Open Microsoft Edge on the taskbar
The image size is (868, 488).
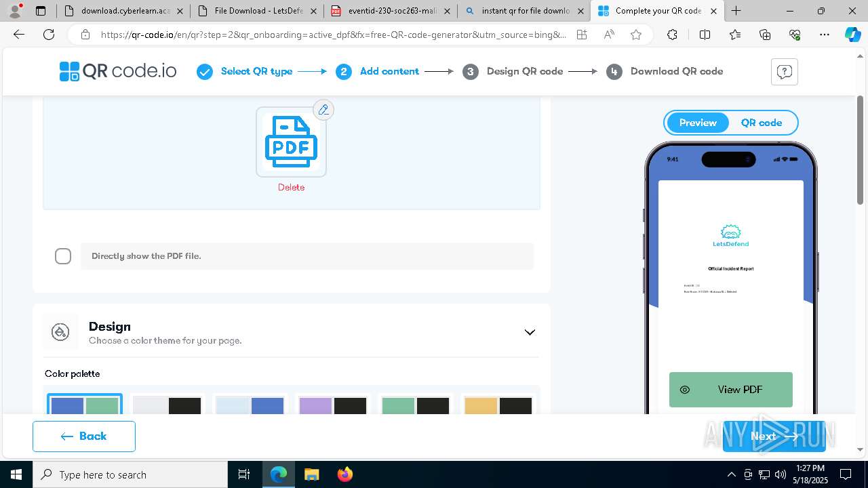(279, 474)
